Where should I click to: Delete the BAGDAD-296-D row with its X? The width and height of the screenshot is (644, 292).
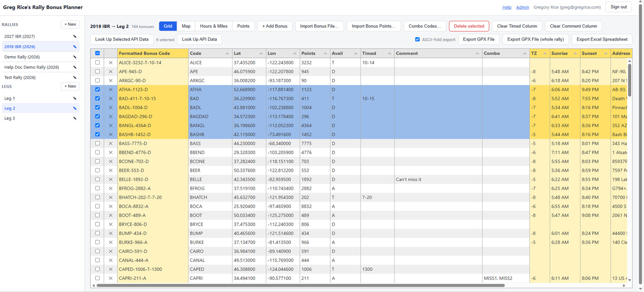(x=110, y=116)
